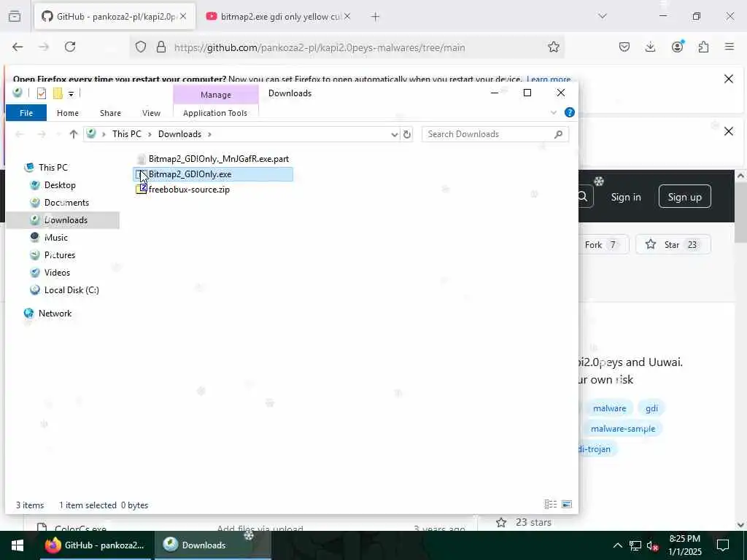Screen dimensions: 747x560
Task: Switch to the Share ribbon tab
Action: point(110,113)
